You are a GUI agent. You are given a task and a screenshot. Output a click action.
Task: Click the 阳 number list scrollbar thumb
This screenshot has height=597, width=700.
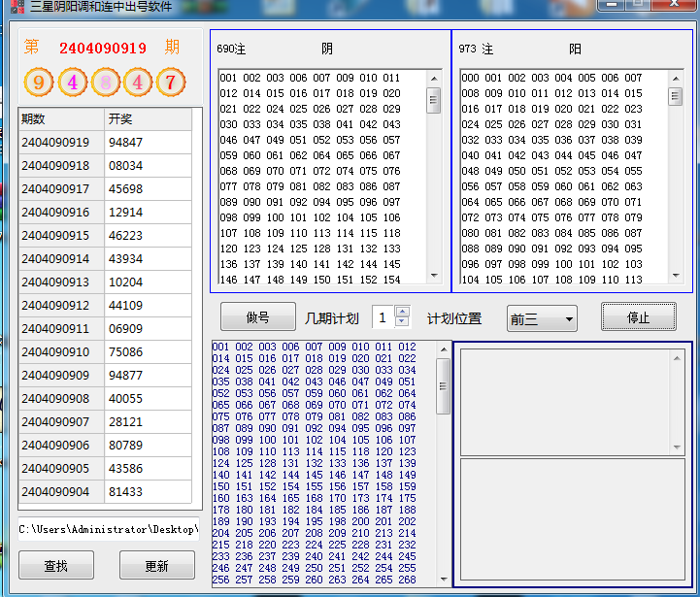click(675, 96)
